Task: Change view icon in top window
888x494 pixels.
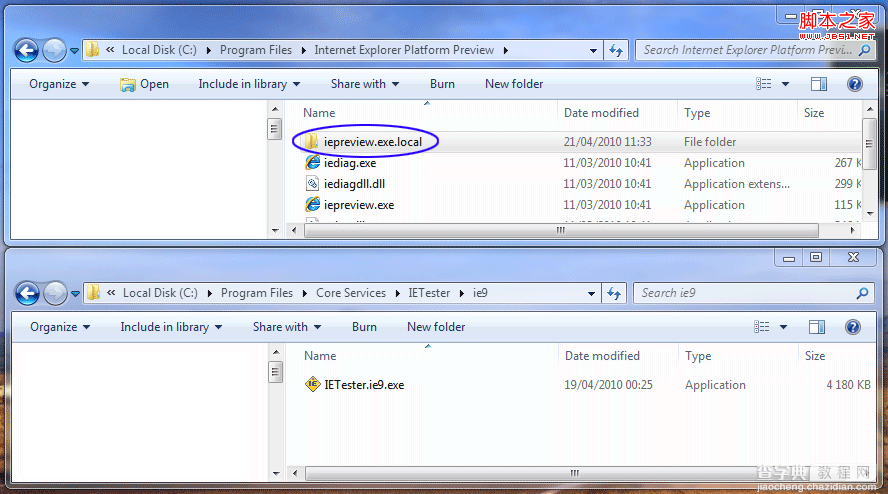Action: pyautogui.click(x=763, y=84)
